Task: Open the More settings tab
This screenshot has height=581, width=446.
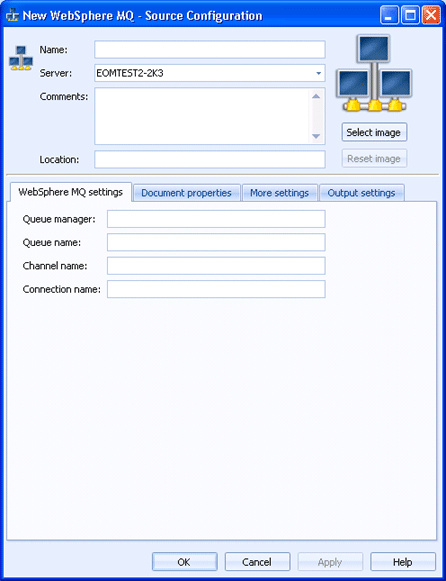Action: (280, 193)
